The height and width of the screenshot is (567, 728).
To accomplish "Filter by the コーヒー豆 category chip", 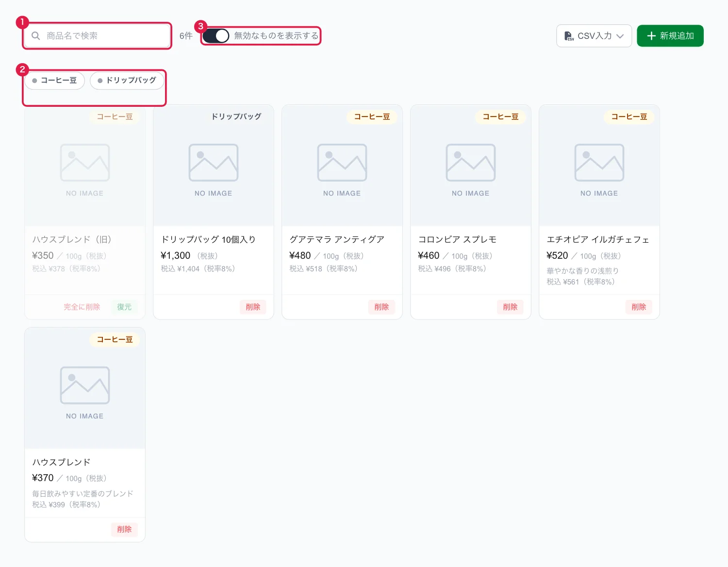I will tap(55, 81).
